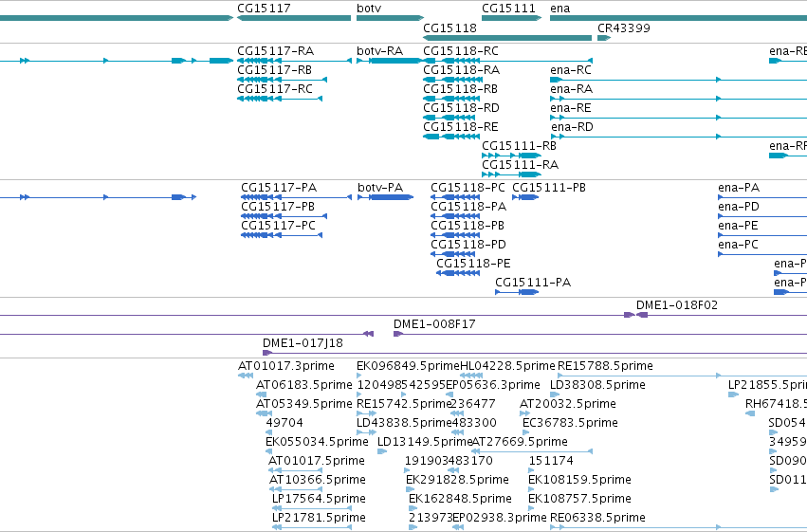Open the ena-RC transcript
Viewport: 807px width, 532px height.
[571, 70]
